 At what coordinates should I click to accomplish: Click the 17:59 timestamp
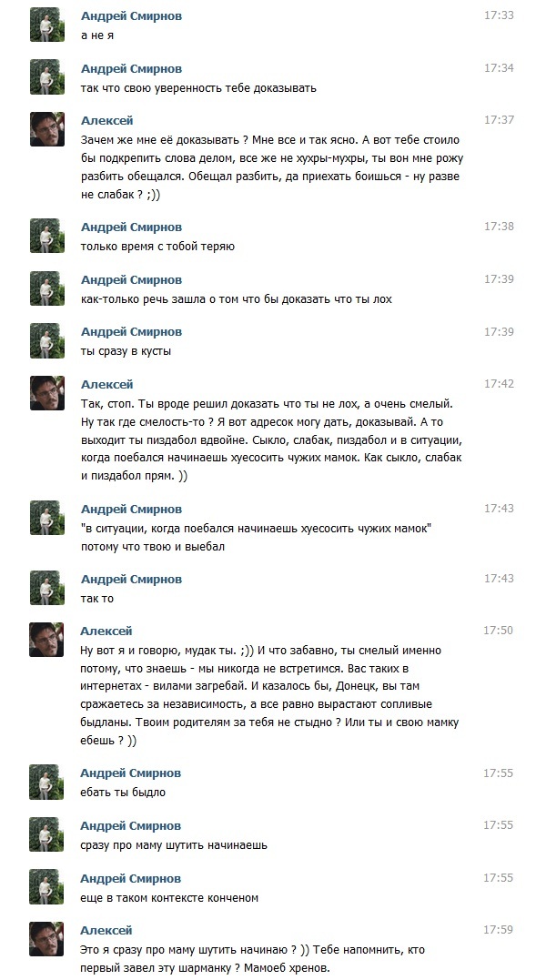[499, 929]
